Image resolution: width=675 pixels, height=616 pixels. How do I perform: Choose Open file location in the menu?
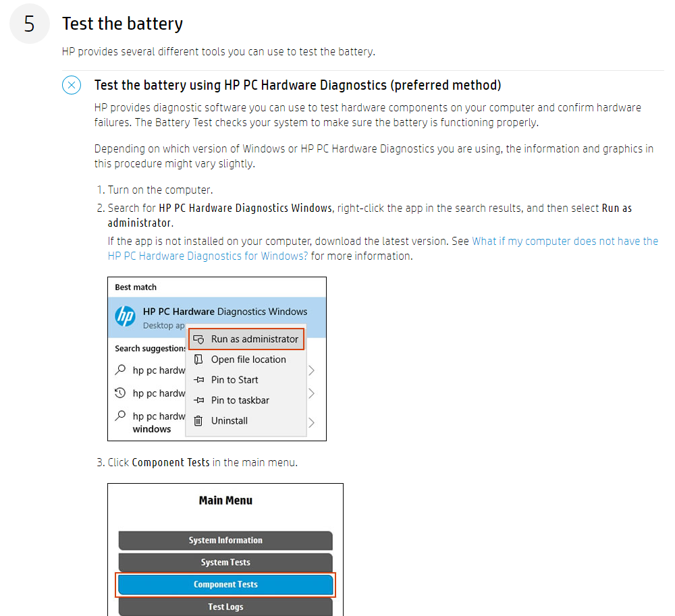coord(248,360)
